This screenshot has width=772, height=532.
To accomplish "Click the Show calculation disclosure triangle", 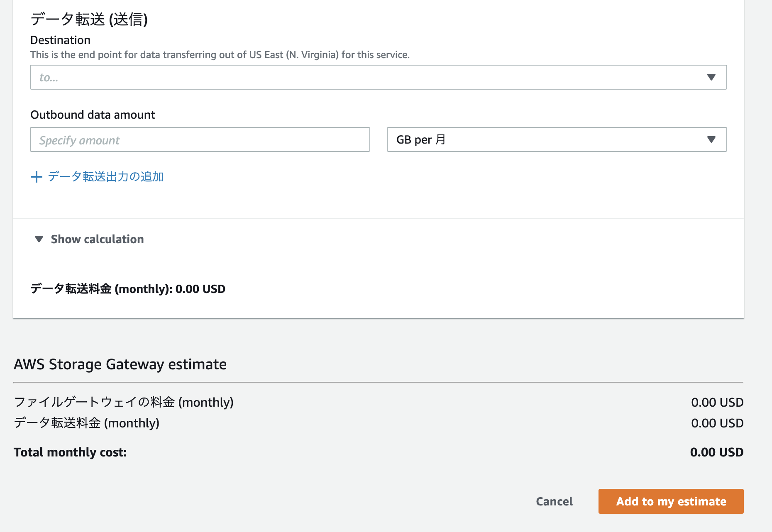I will (39, 239).
